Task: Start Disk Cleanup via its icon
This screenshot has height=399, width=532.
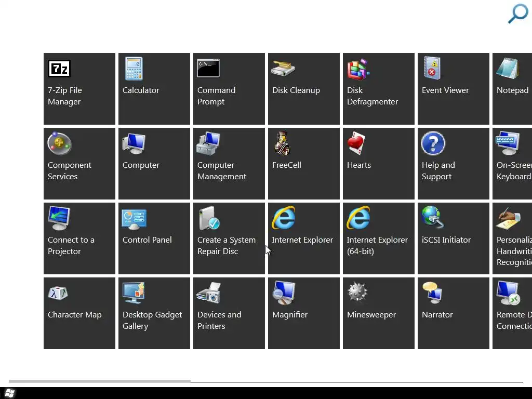Action: click(x=283, y=69)
